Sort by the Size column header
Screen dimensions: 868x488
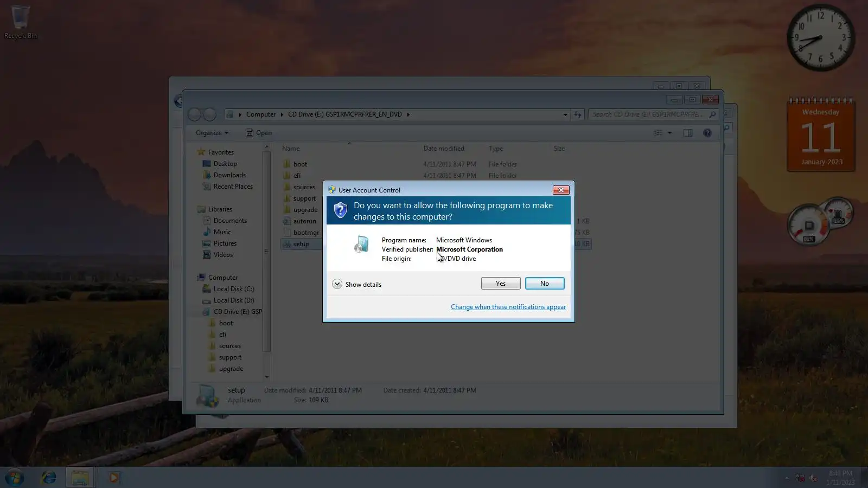click(559, 149)
